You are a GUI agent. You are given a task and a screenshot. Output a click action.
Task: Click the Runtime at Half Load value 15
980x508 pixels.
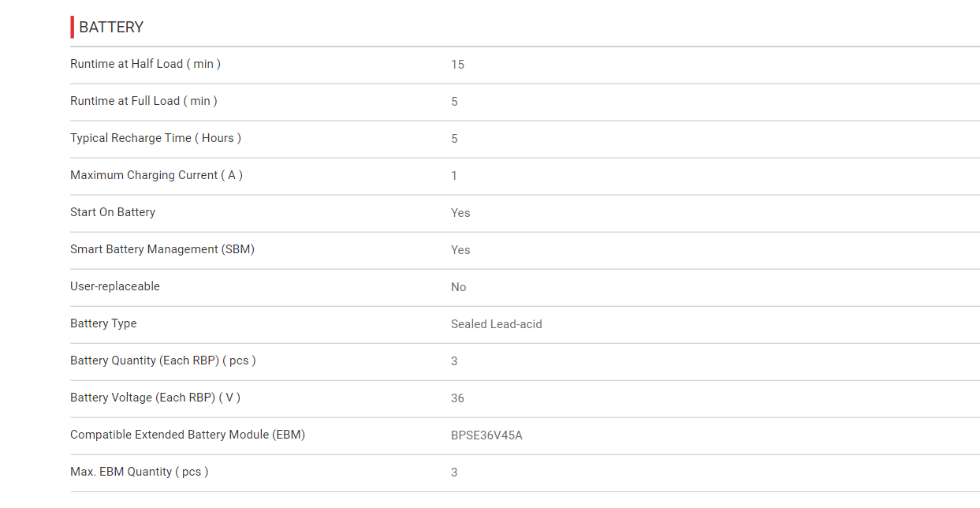point(457,65)
